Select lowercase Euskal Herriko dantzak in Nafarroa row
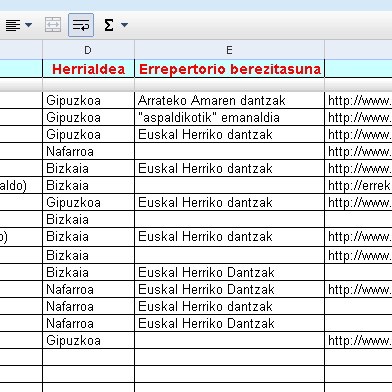Viewport: 392px width, 392px height. (229, 306)
